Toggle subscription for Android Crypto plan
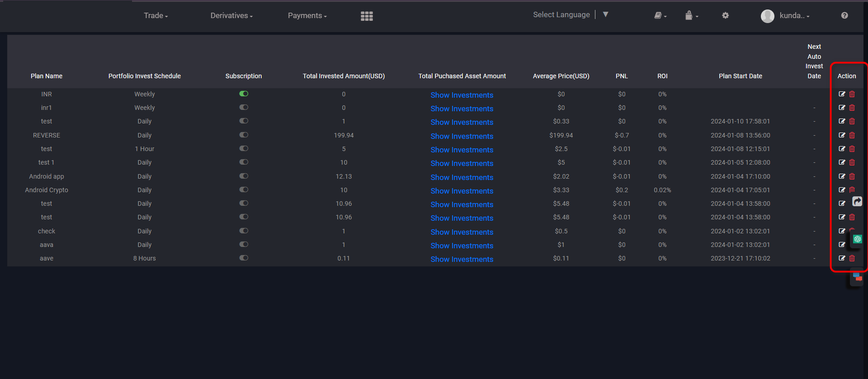 pyautogui.click(x=244, y=190)
